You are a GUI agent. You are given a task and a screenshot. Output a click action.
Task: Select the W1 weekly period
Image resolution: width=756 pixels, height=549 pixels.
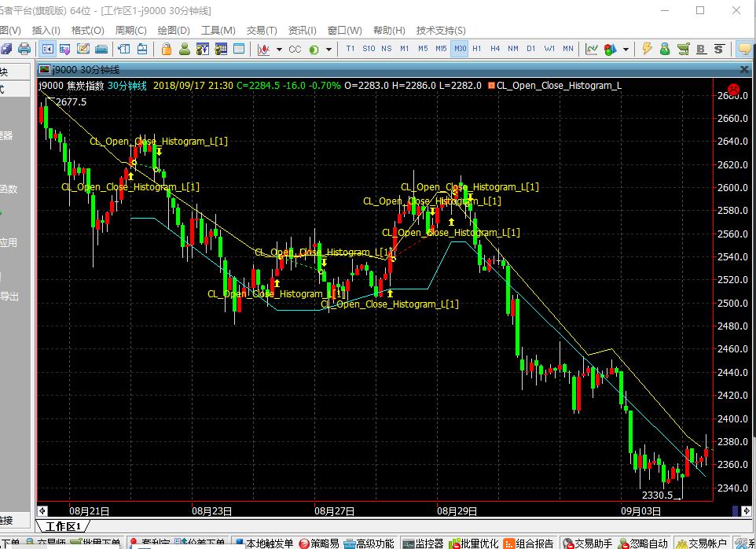549,49
